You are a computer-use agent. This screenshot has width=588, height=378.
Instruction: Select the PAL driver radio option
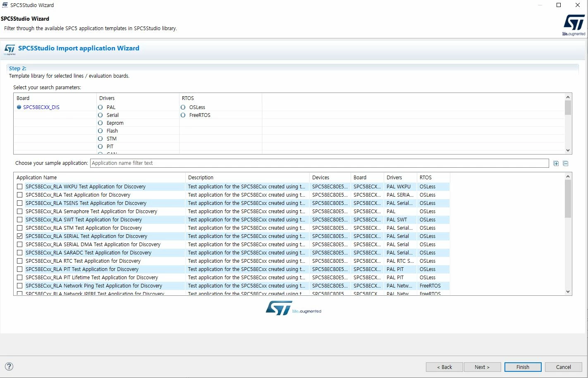tap(100, 107)
